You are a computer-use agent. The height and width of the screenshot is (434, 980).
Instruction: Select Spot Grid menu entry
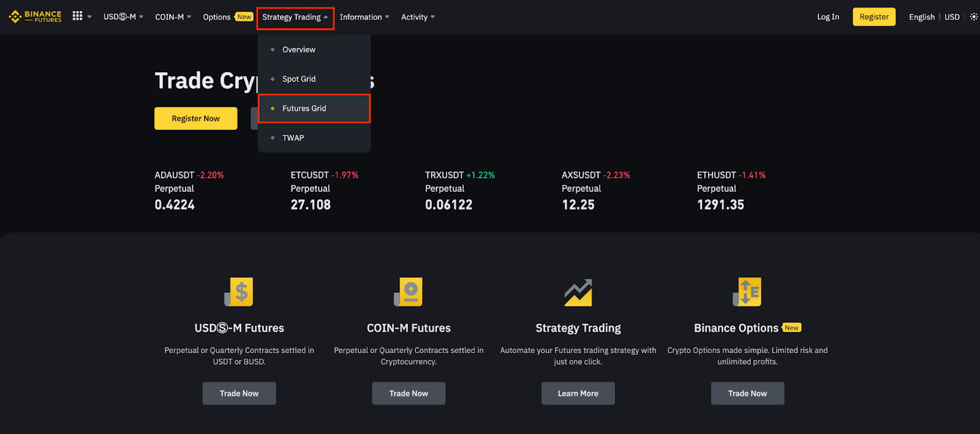point(314,79)
